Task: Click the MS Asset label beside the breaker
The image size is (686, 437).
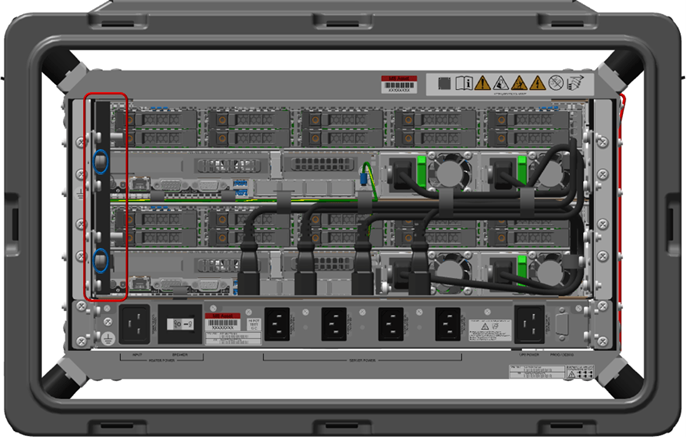Action: [222, 322]
